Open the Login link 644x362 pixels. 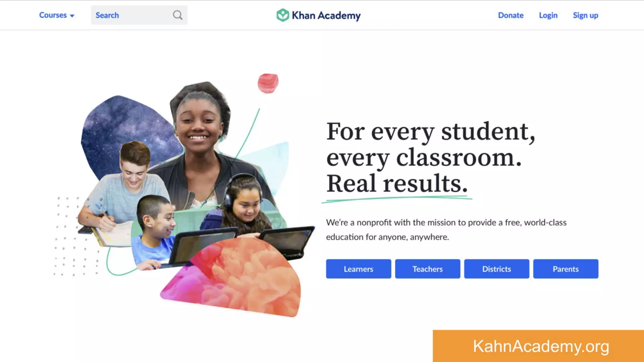(548, 15)
